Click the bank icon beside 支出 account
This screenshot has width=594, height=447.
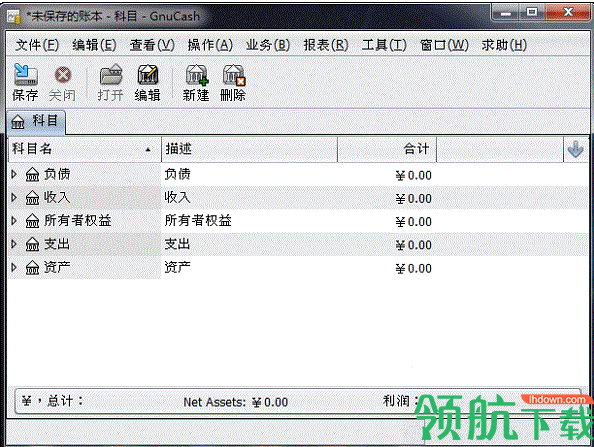33,244
